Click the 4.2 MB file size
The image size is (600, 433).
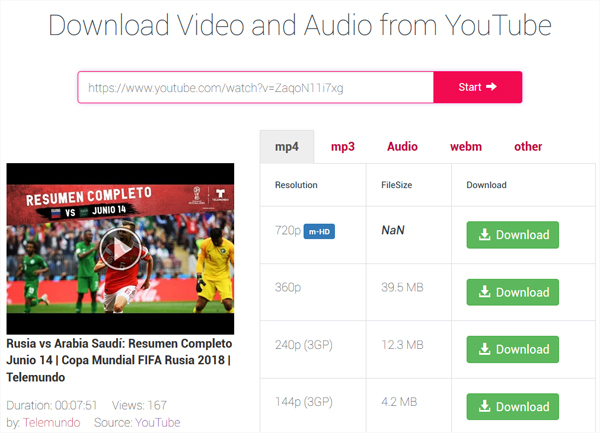point(399,402)
